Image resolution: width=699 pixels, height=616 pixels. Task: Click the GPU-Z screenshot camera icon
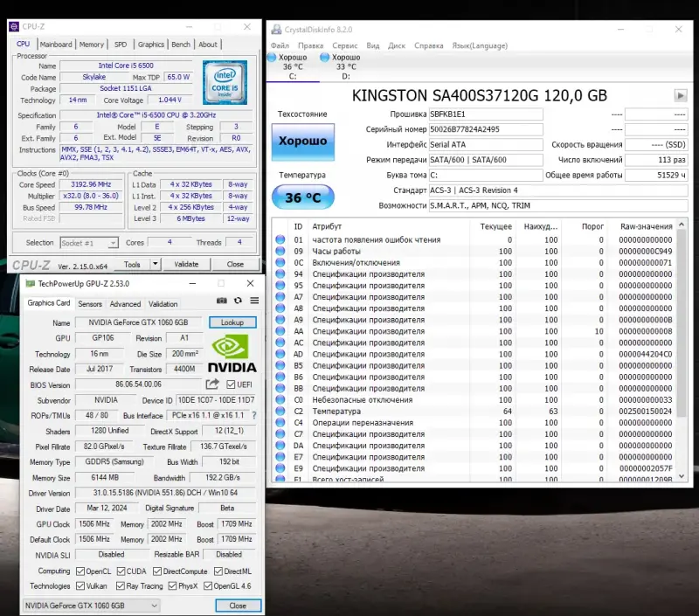[222, 301]
